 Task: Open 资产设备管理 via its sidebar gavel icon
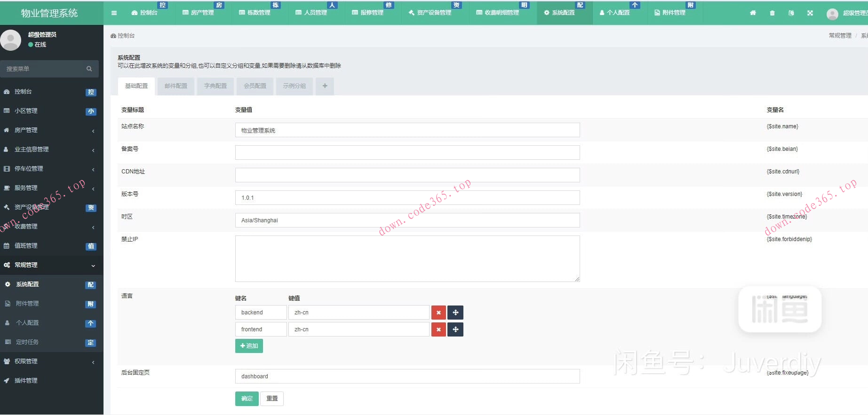(7, 207)
